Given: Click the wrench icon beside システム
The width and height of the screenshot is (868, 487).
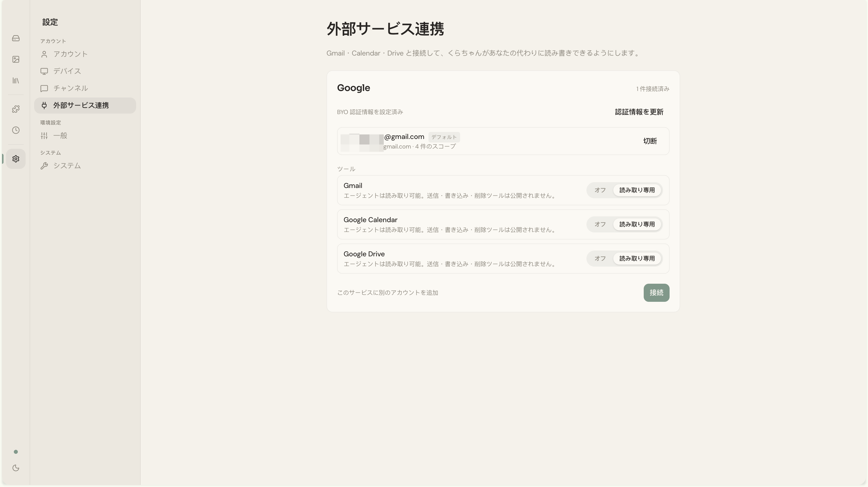Looking at the screenshot, I should [x=44, y=166].
